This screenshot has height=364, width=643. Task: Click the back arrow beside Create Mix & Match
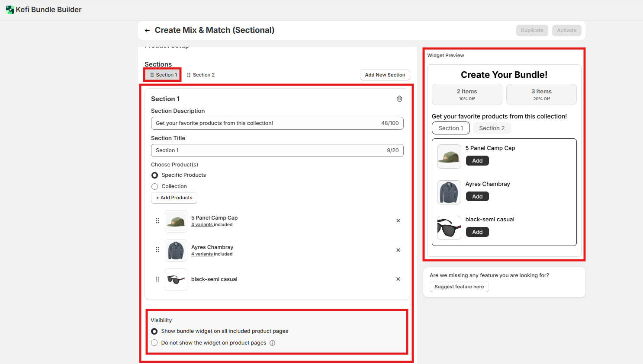pos(147,30)
